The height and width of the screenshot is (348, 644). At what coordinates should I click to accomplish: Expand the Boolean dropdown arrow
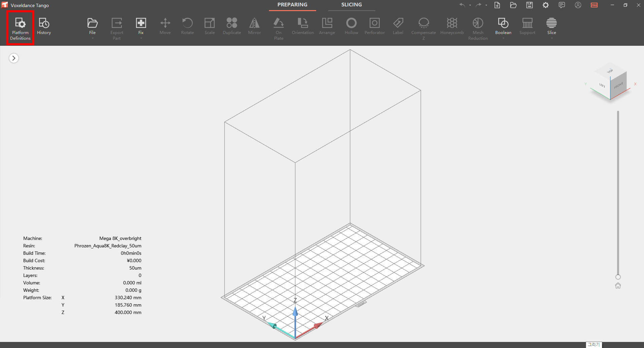(x=503, y=38)
